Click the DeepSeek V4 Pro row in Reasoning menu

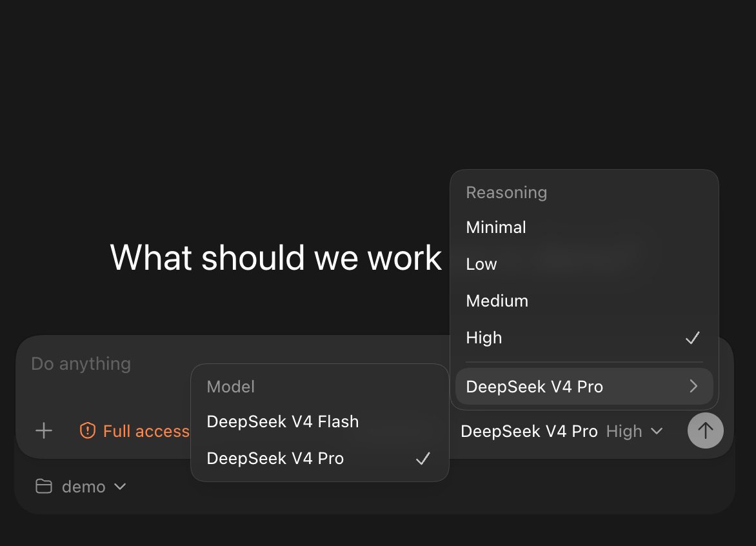click(584, 387)
